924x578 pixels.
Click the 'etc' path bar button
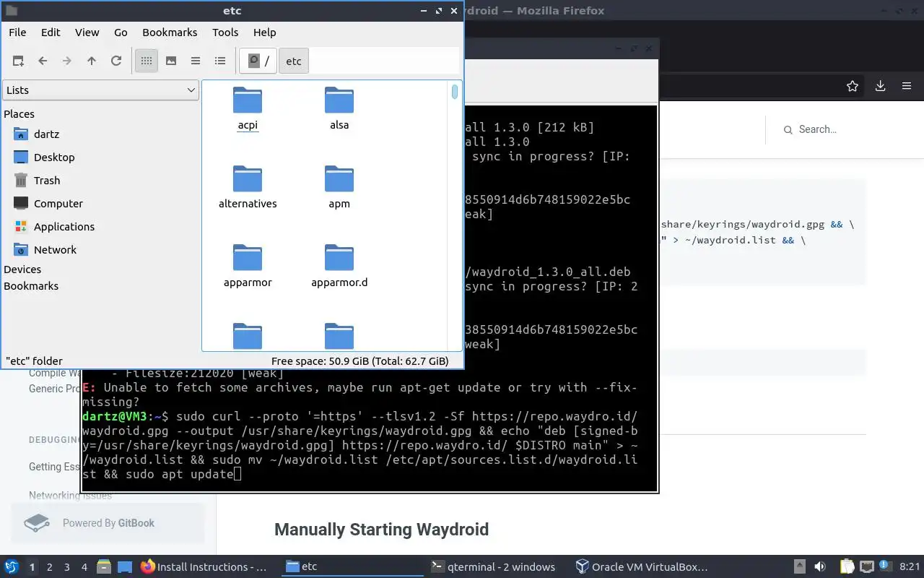click(294, 61)
